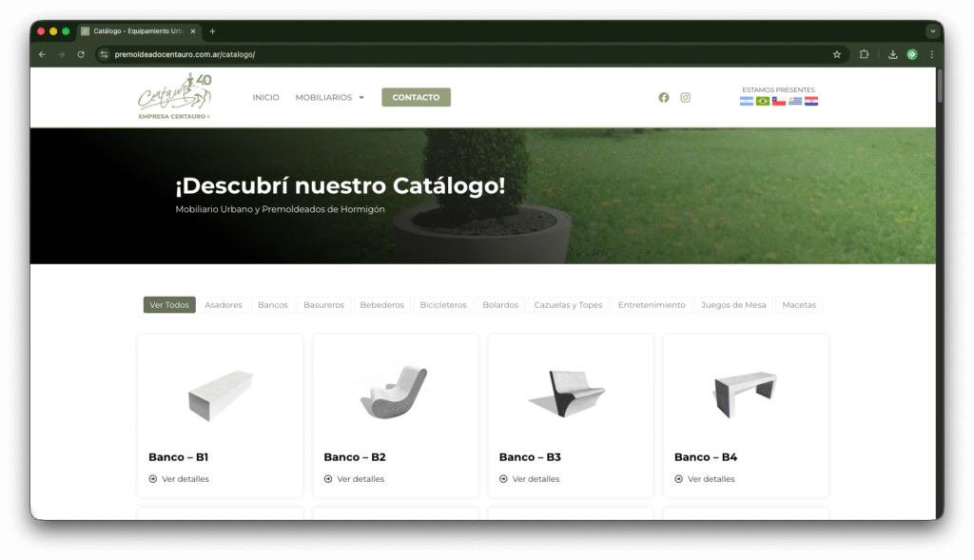The image size is (974, 560).
Task: Filter catalog by Bancos
Action: click(x=272, y=305)
